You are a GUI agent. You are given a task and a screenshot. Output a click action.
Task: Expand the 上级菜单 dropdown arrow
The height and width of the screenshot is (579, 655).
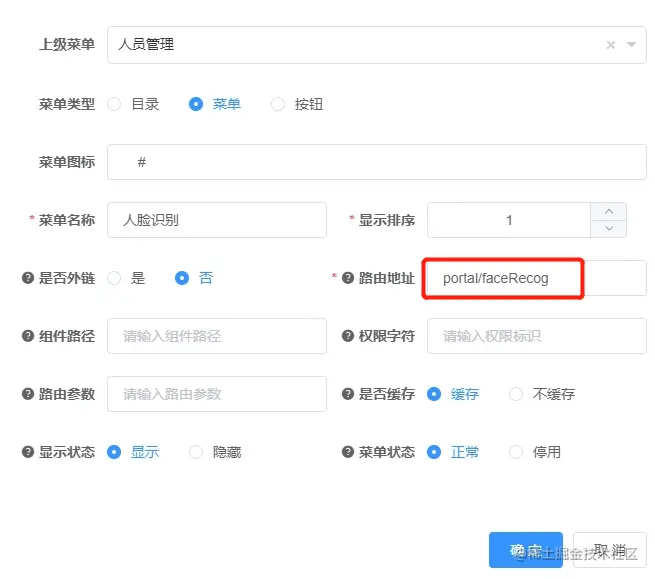pyautogui.click(x=631, y=44)
